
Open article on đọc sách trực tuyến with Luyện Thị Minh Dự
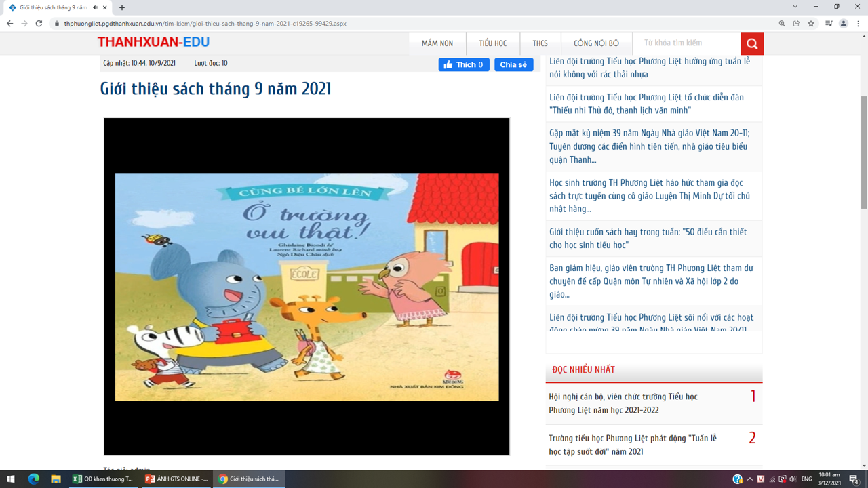pos(650,196)
